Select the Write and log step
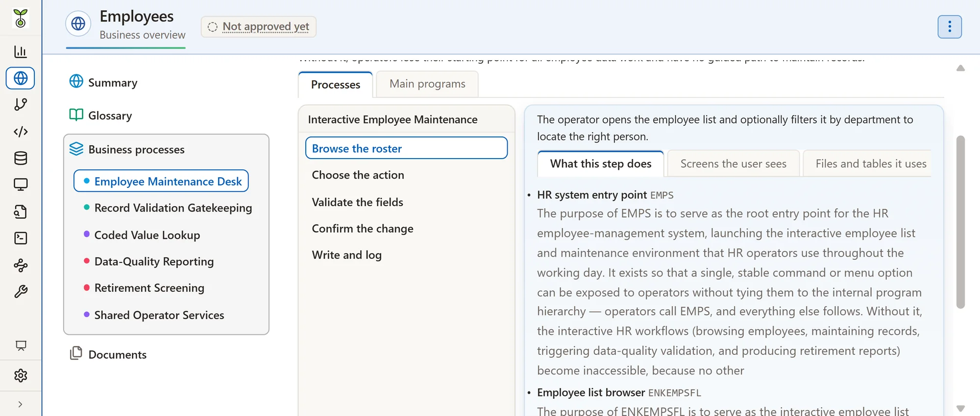 (x=406, y=255)
